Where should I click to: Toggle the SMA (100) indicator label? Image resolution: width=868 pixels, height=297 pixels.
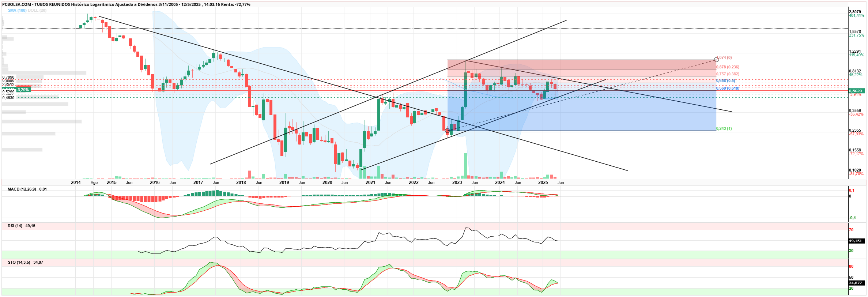pos(17,10)
